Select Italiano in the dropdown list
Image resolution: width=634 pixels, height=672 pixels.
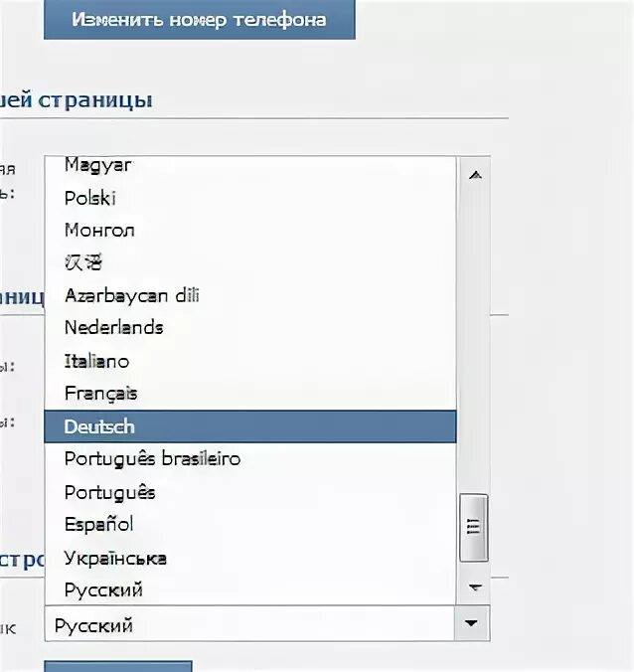point(250,361)
